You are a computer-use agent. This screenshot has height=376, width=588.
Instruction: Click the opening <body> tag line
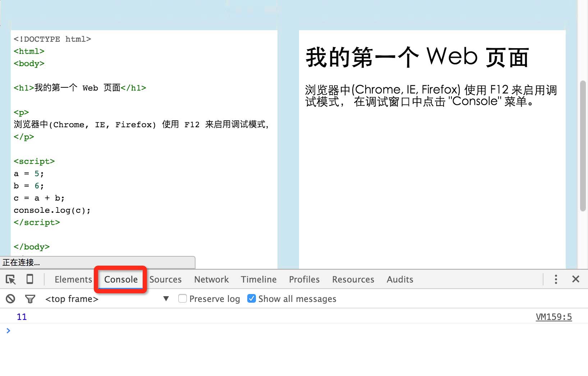29,64
